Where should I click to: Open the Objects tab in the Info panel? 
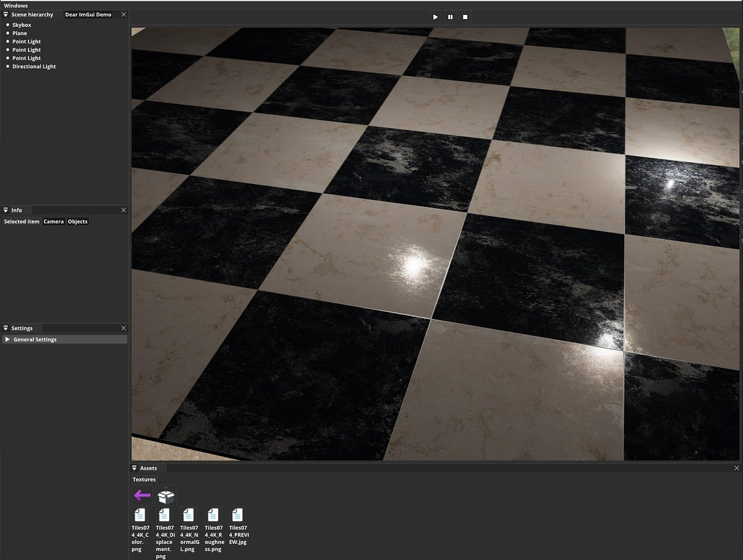[x=77, y=221]
